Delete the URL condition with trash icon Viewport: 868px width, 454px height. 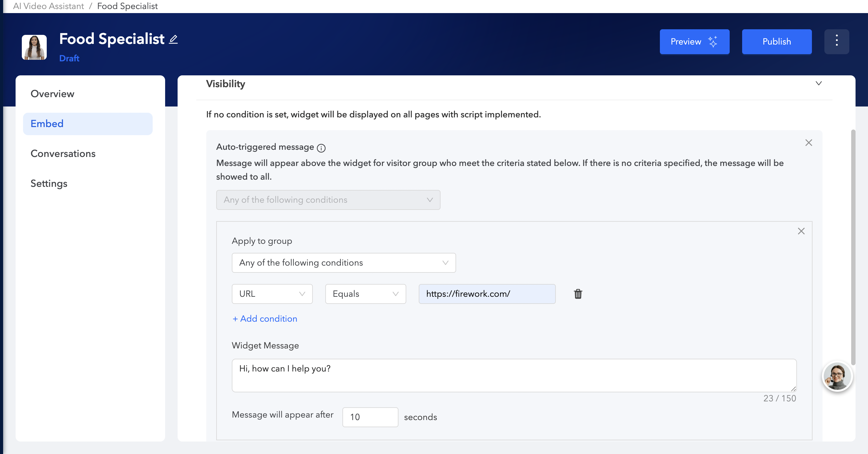tap(578, 294)
